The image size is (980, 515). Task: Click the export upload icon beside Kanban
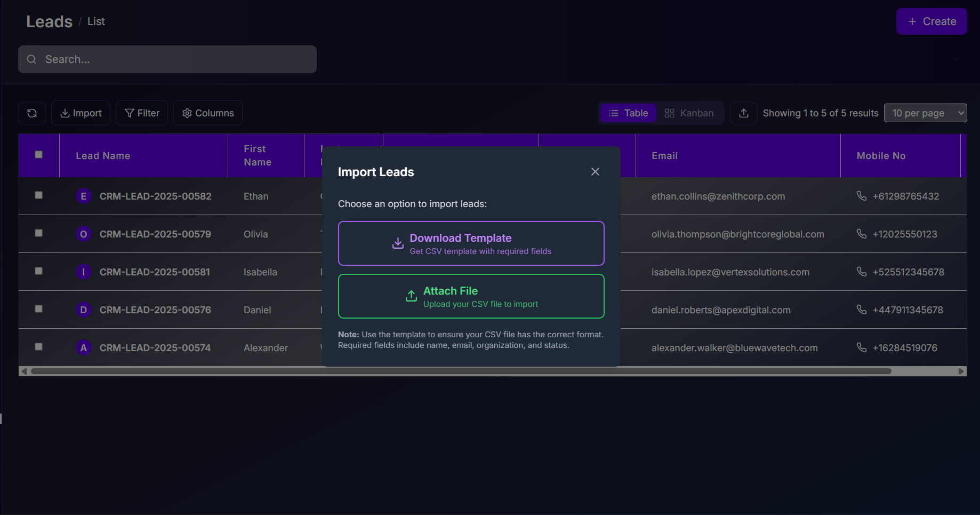pyautogui.click(x=744, y=113)
